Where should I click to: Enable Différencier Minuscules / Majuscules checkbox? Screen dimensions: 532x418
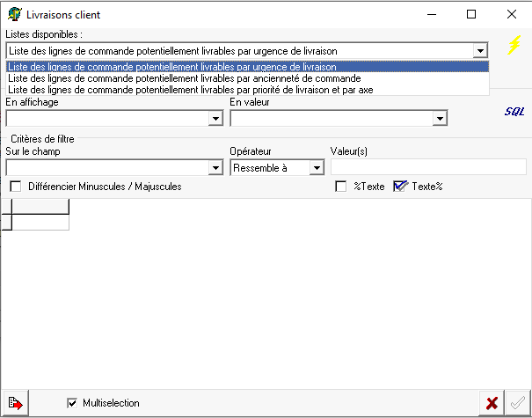click(15, 187)
